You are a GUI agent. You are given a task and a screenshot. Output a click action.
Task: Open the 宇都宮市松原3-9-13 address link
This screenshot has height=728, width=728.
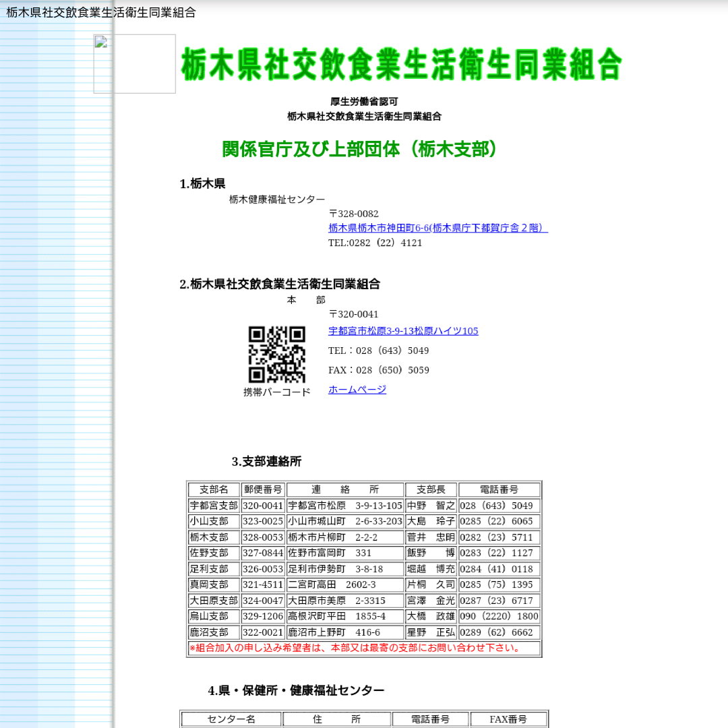tap(403, 331)
